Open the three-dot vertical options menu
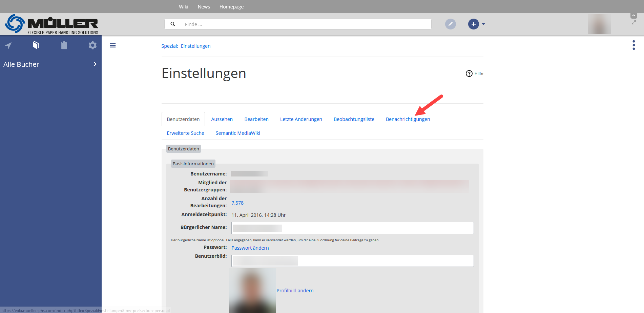Screen dimensions: 644x313 633,45
